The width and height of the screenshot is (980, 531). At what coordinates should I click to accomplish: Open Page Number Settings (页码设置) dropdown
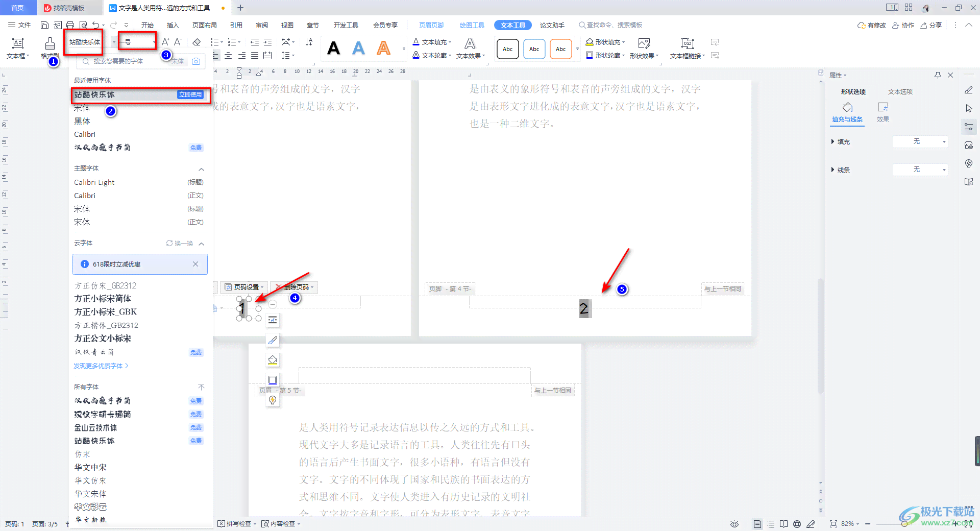click(244, 287)
